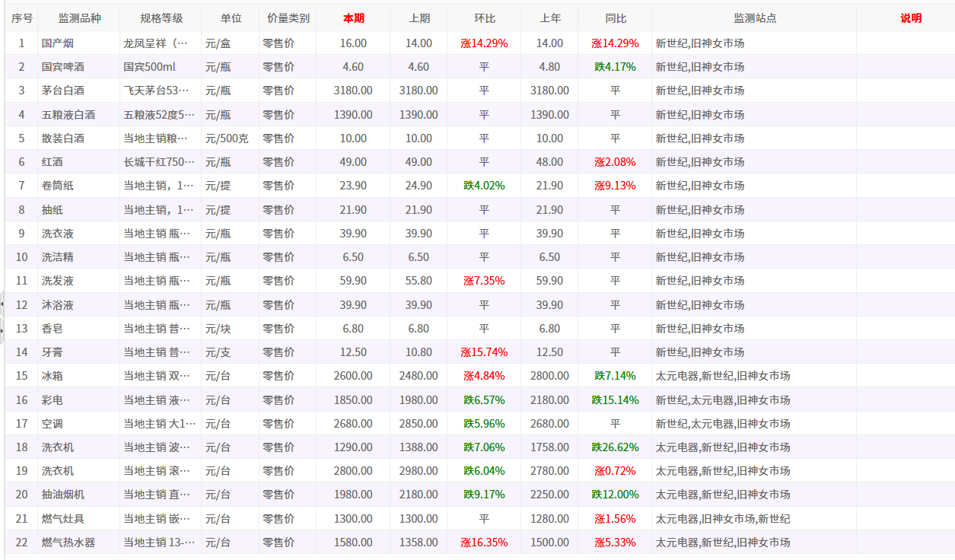Select the 五粮液白酒 item cell

point(79,115)
